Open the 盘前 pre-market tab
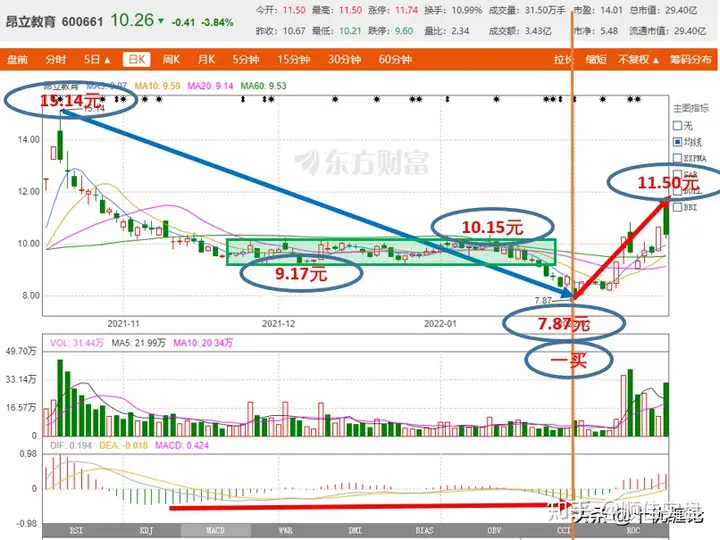The height and width of the screenshot is (540, 720). (x=17, y=60)
